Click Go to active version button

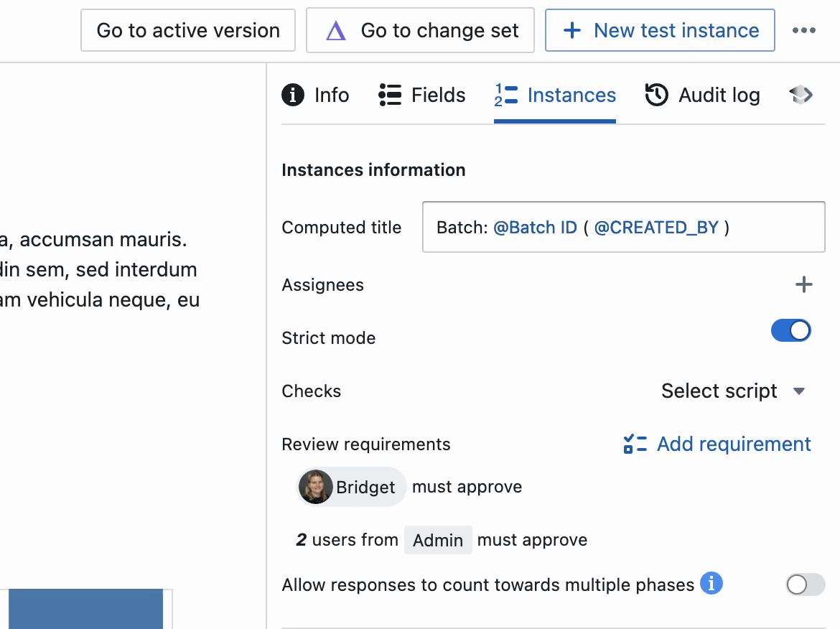point(188,31)
